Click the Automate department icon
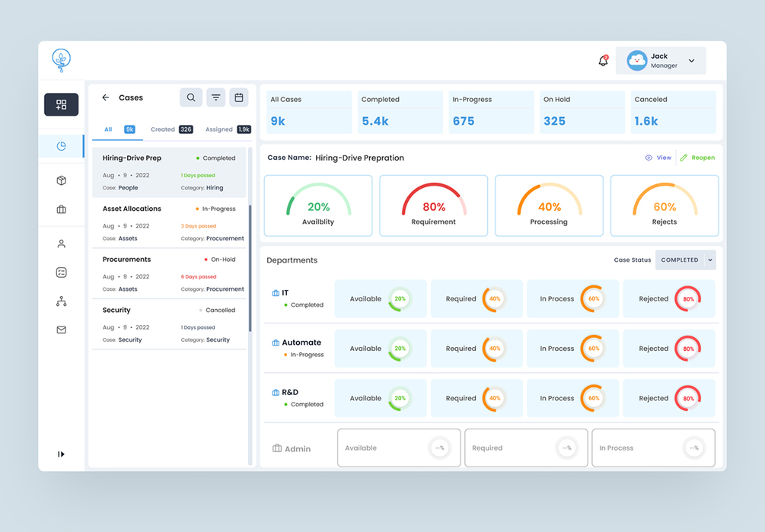The image size is (765, 532). tap(276, 342)
